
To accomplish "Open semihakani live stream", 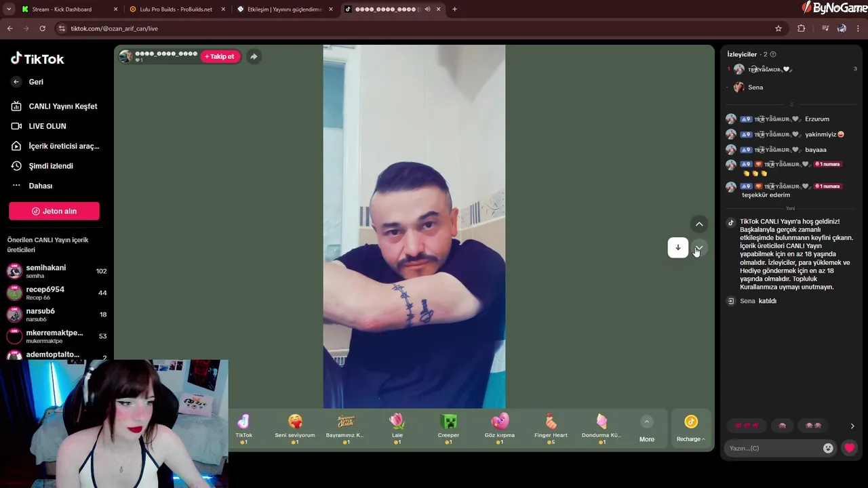I will 57,271.
